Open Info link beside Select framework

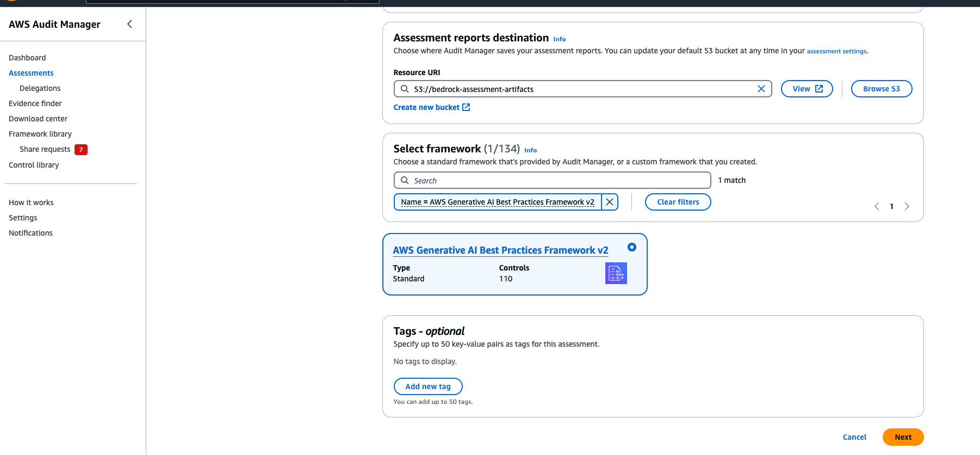pyautogui.click(x=531, y=150)
